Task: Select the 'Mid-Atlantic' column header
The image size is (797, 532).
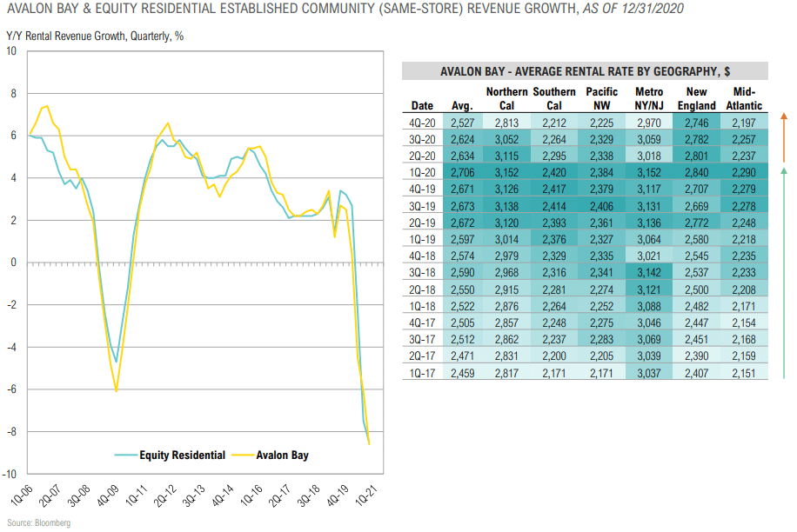Action: (x=744, y=98)
